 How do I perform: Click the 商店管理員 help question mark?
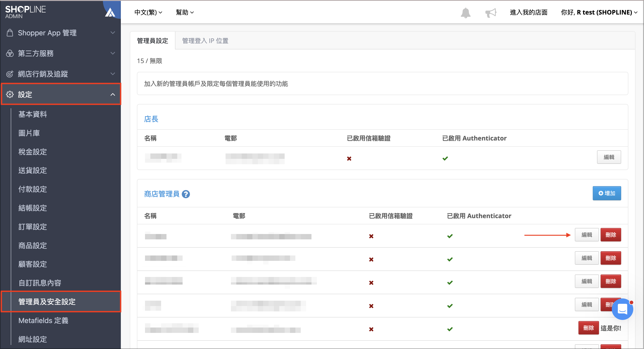tap(186, 194)
